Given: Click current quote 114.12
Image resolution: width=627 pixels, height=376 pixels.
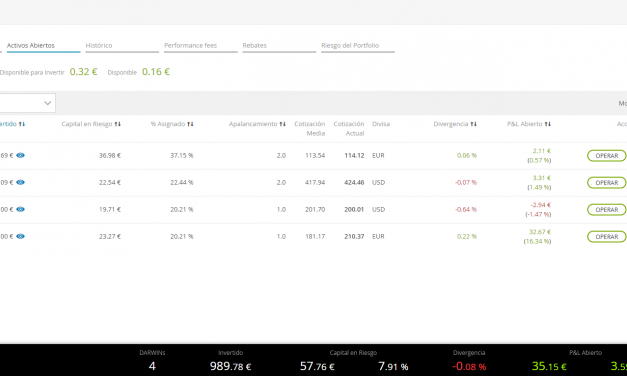Looking at the screenshot, I should pos(354,156).
